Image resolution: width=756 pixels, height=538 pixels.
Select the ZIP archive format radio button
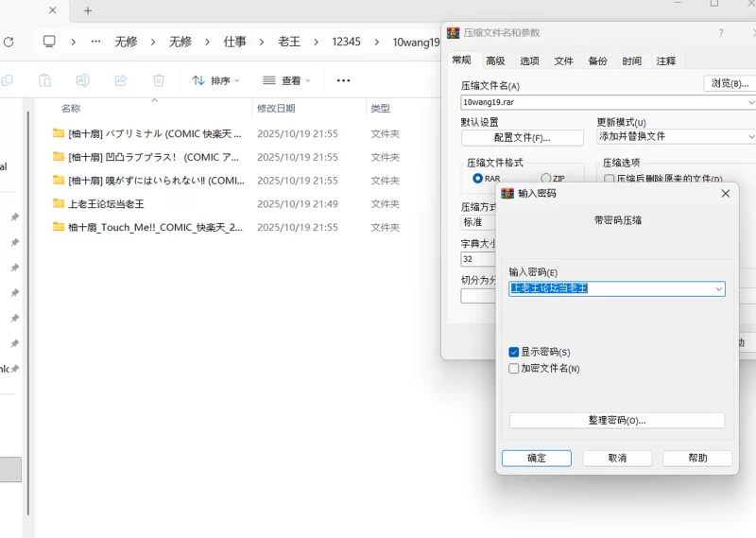pyautogui.click(x=546, y=178)
